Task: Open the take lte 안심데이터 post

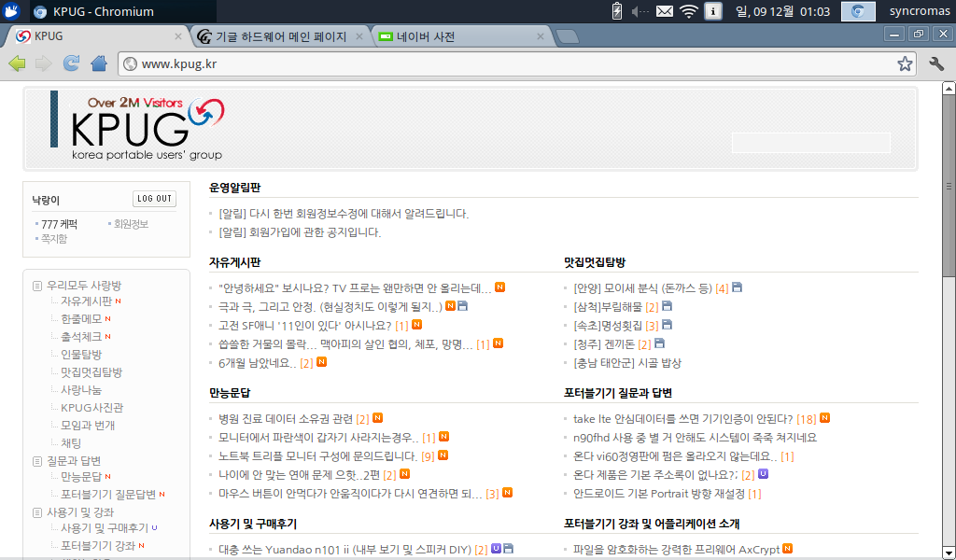Action: click(683, 419)
